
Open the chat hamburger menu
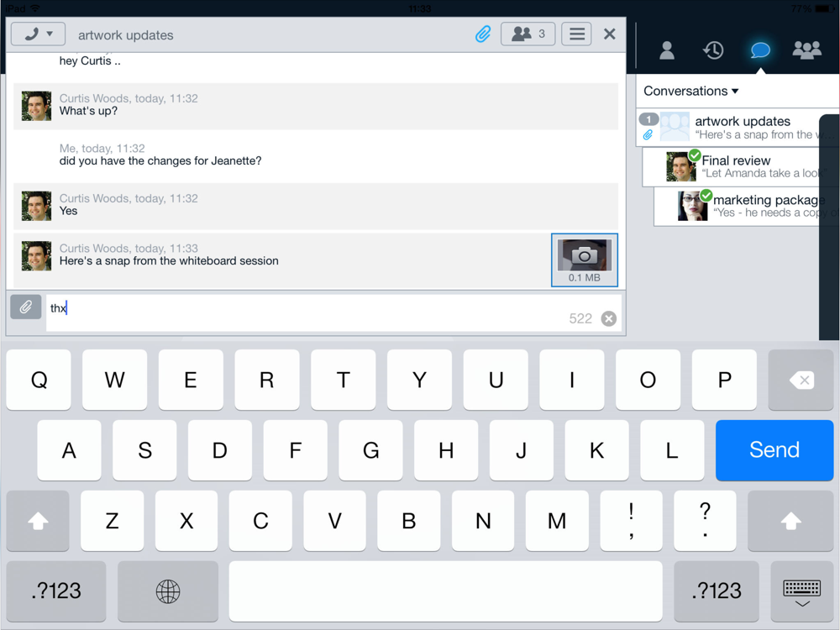tap(576, 34)
